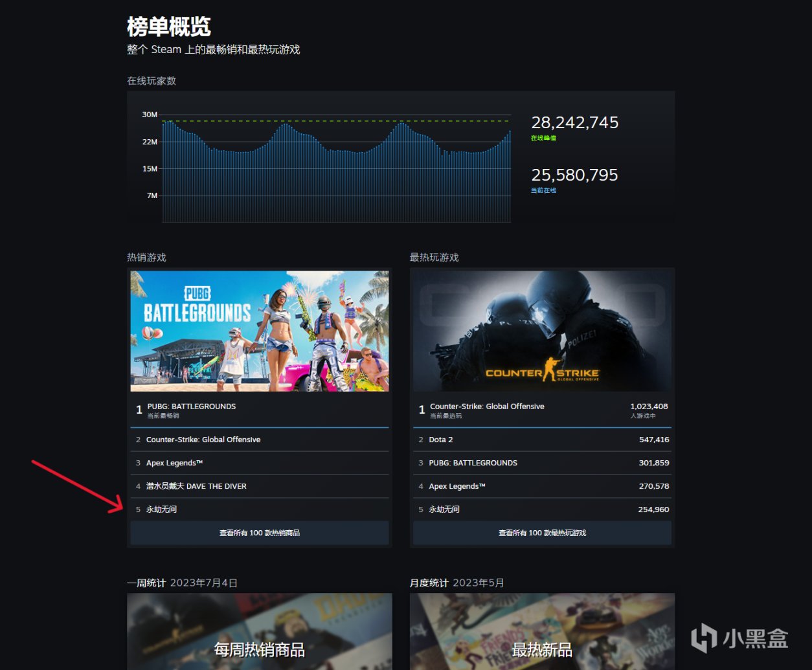This screenshot has height=670, width=812.
Task: Open Apex Legends in top sellers list
Action: click(x=260, y=463)
